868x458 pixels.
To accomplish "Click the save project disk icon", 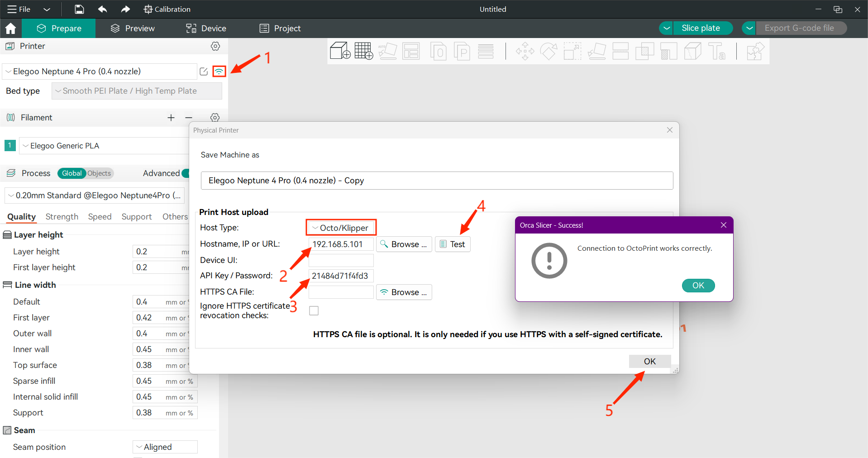I will [79, 9].
